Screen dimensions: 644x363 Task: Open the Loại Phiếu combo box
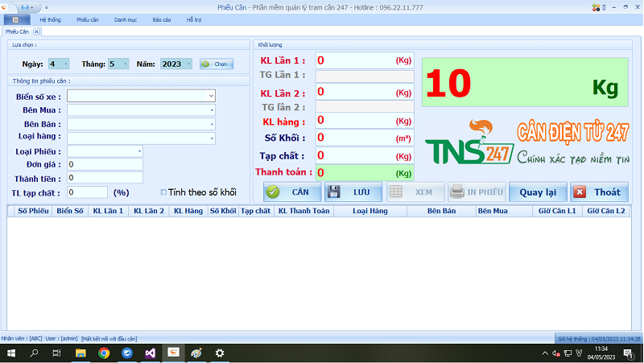point(139,151)
